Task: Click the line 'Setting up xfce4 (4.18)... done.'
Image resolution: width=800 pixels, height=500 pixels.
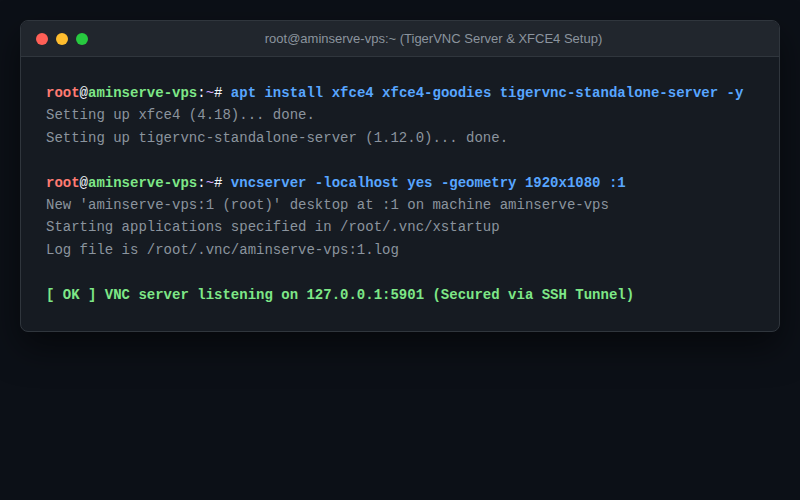Action: coord(180,115)
